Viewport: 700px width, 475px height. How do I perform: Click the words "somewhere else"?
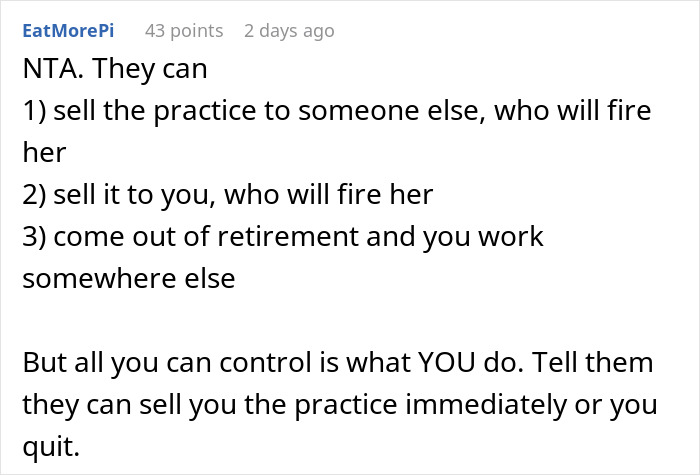point(129,277)
